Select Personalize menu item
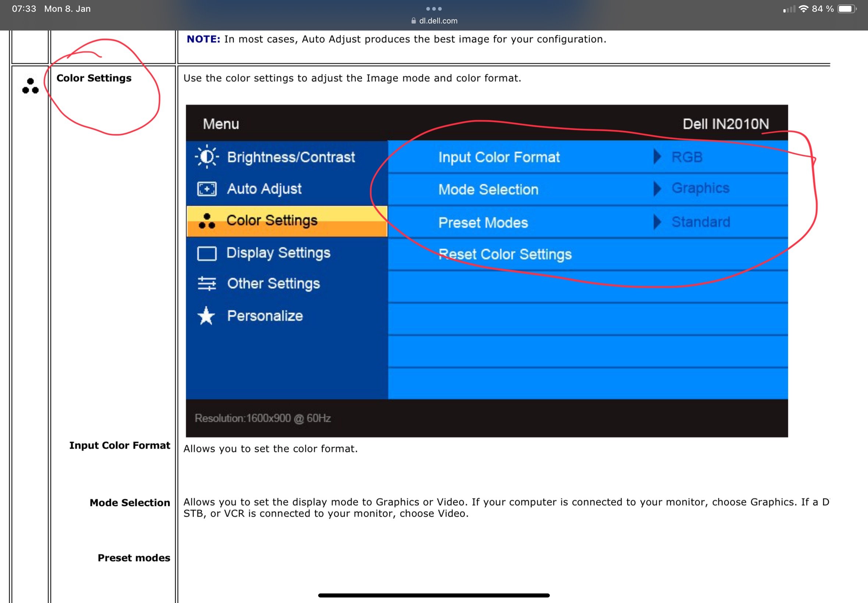The image size is (868, 603). coord(287,316)
